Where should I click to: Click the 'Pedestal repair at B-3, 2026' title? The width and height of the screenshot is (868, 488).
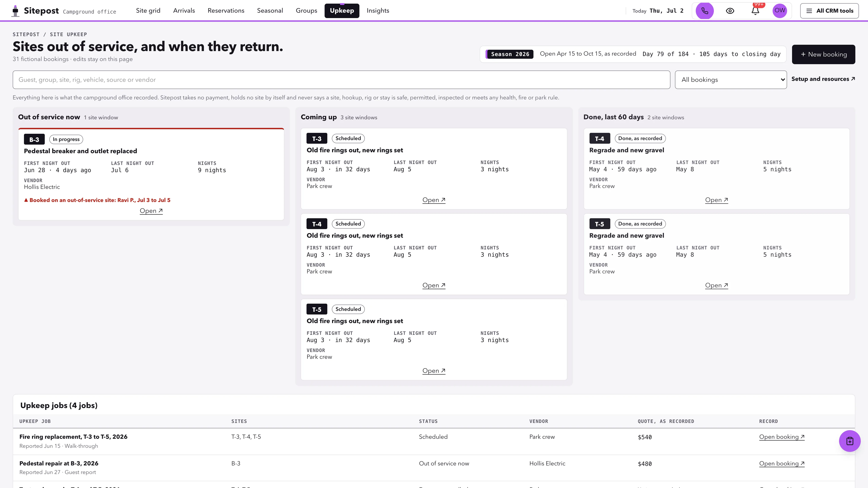tap(59, 463)
